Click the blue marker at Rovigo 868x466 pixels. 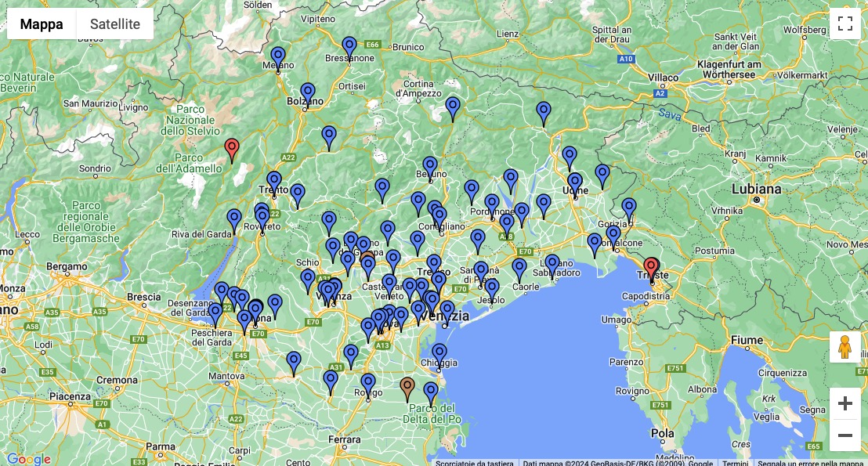368,384
